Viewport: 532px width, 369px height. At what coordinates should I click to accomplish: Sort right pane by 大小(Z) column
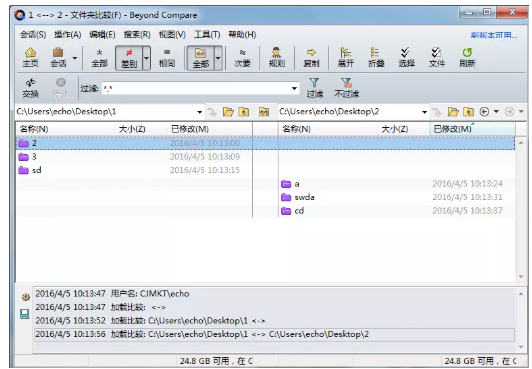pyautogui.click(x=403, y=129)
